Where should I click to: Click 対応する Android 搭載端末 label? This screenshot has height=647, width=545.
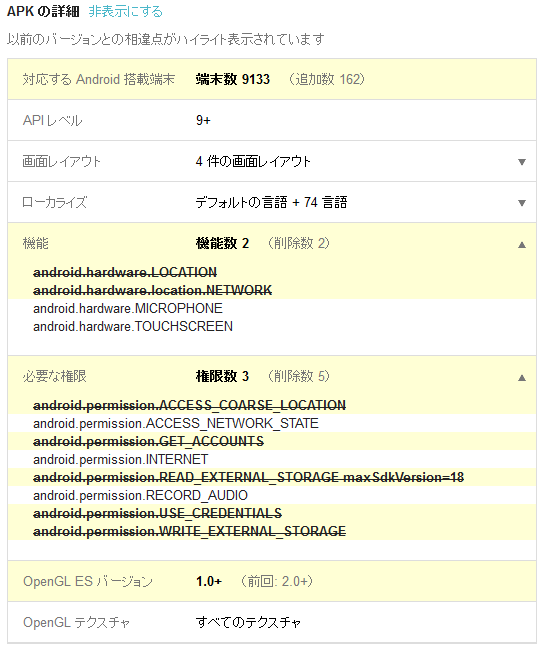(99, 79)
